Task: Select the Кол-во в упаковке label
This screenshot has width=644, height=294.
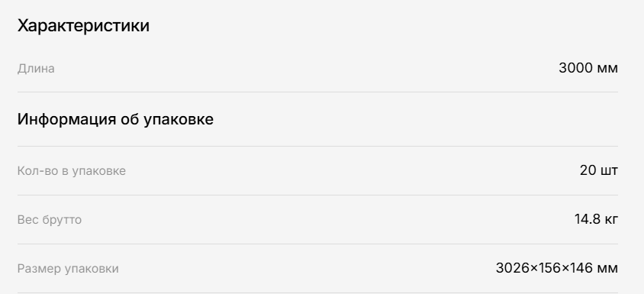Action: 72,170
